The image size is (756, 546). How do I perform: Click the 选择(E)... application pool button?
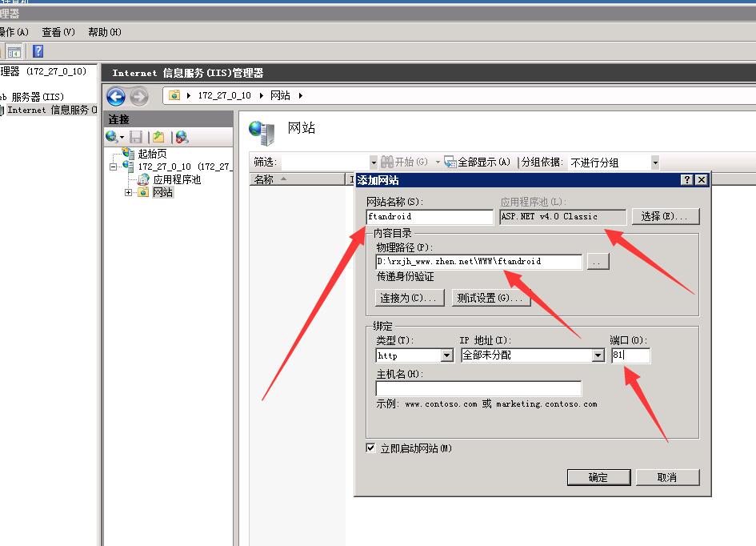point(665,216)
